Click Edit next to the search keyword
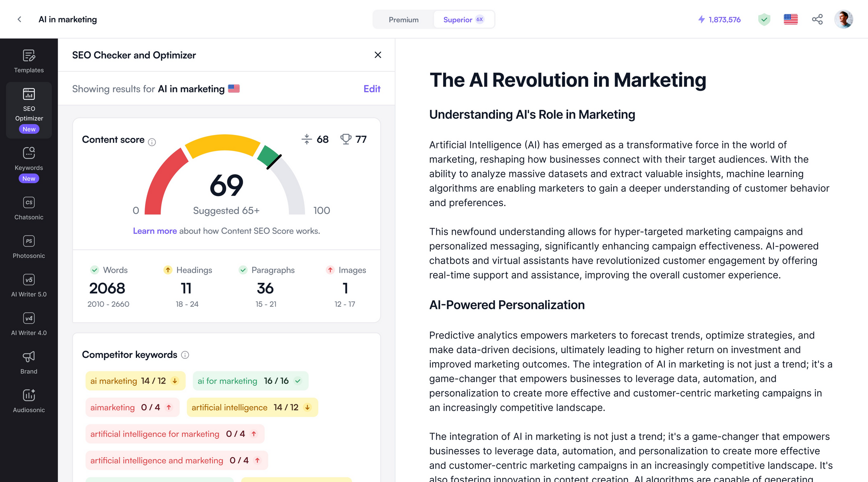This screenshot has width=868, height=482. 372,89
